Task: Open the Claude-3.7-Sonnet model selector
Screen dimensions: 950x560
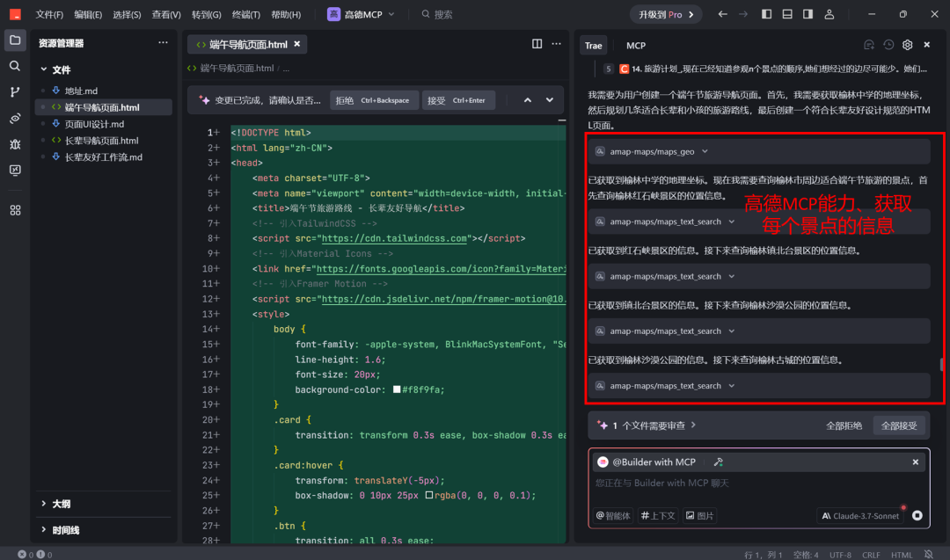Action: (860, 516)
